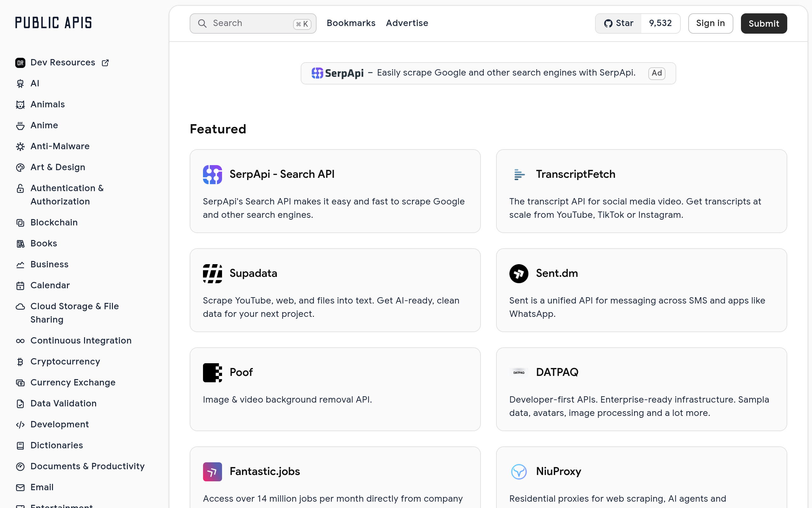This screenshot has width=812, height=508.
Task: Star the project on GitHub
Action: pos(619,23)
